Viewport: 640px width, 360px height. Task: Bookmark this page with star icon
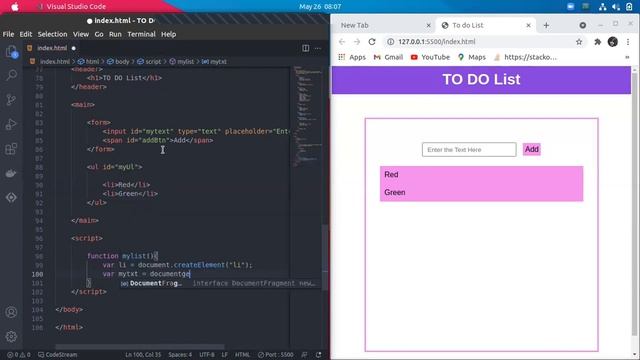[579, 42]
